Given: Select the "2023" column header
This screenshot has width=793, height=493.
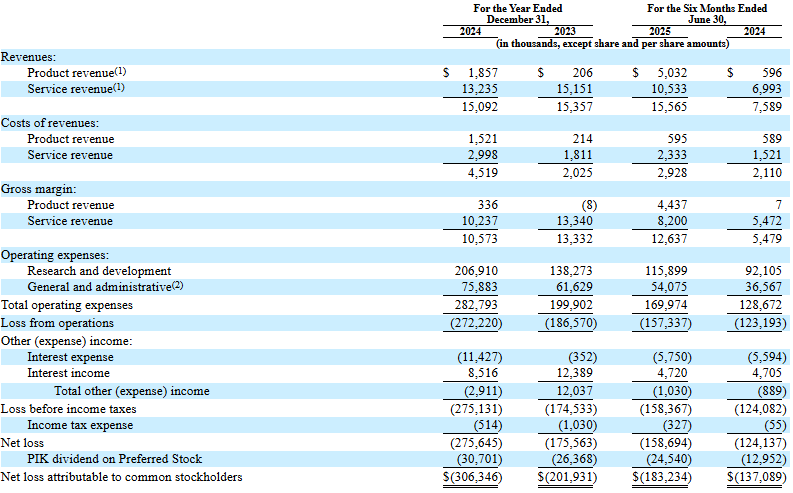Looking at the screenshot, I should 565,31.
